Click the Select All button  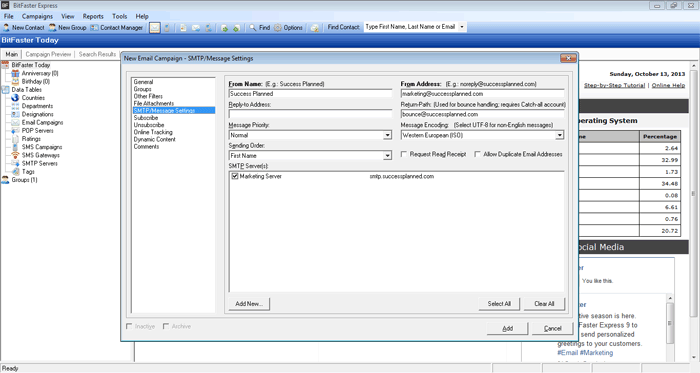[x=499, y=304]
